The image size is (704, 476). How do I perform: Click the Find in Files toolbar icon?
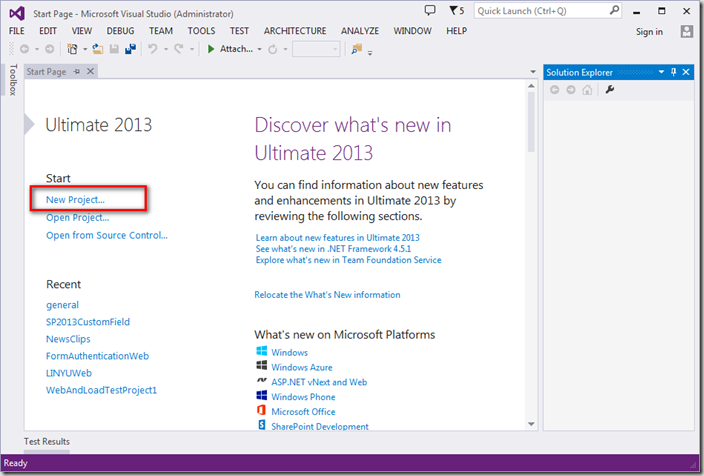click(357, 49)
